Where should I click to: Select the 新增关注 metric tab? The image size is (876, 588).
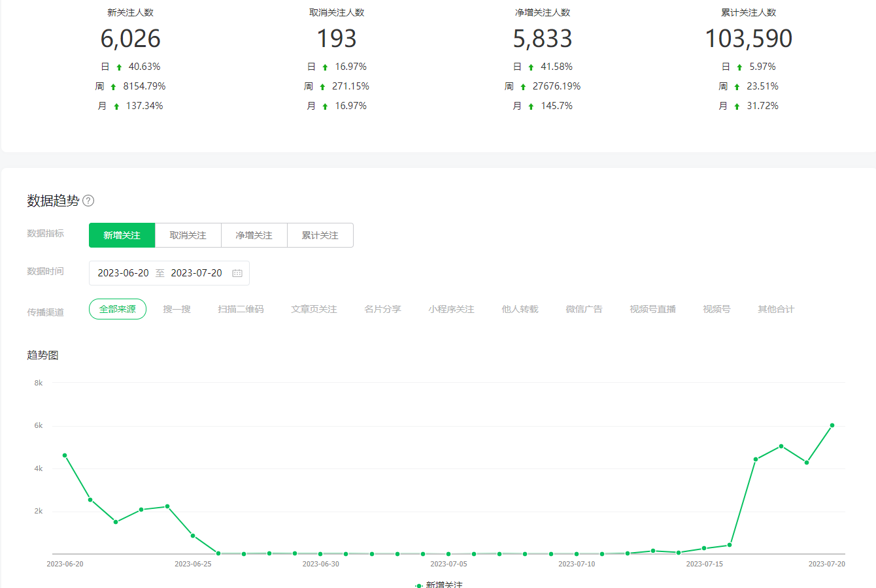[122, 235]
